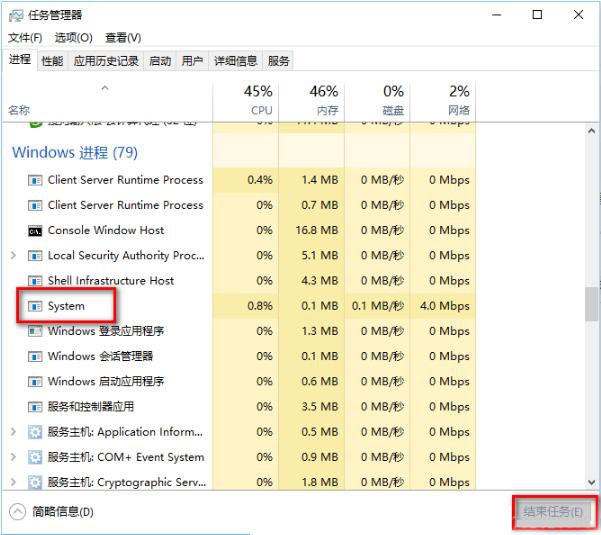Viewport: 601px width, 535px height.
Task: Sort by 网络 column header
Action: click(x=443, y=100)
